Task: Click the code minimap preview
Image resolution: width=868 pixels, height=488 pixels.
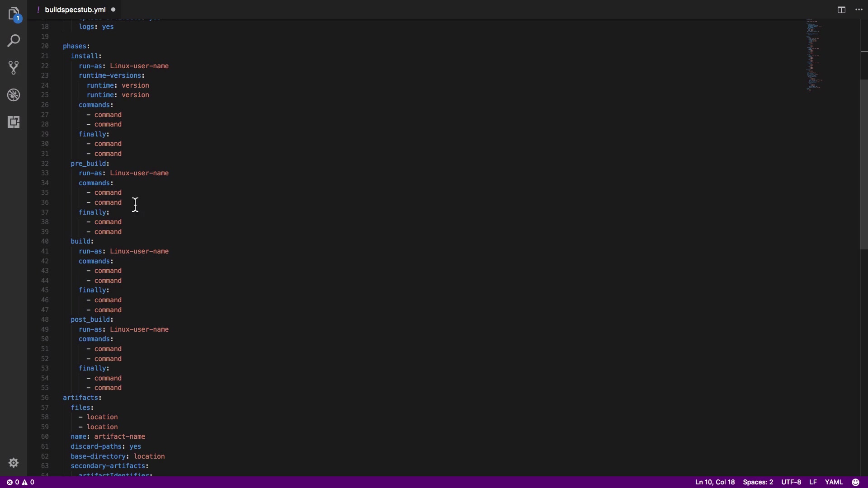Action: [x=814, y=55]
